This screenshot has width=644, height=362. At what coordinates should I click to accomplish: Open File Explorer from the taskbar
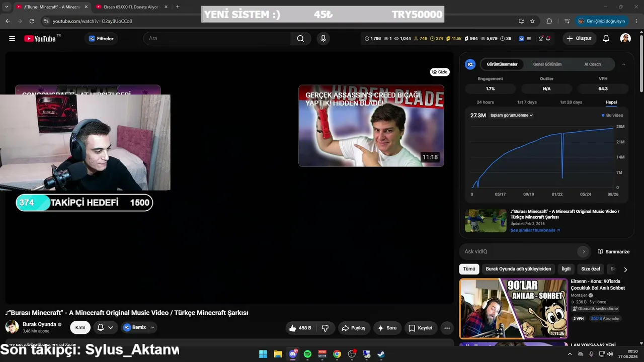(278, 354)
